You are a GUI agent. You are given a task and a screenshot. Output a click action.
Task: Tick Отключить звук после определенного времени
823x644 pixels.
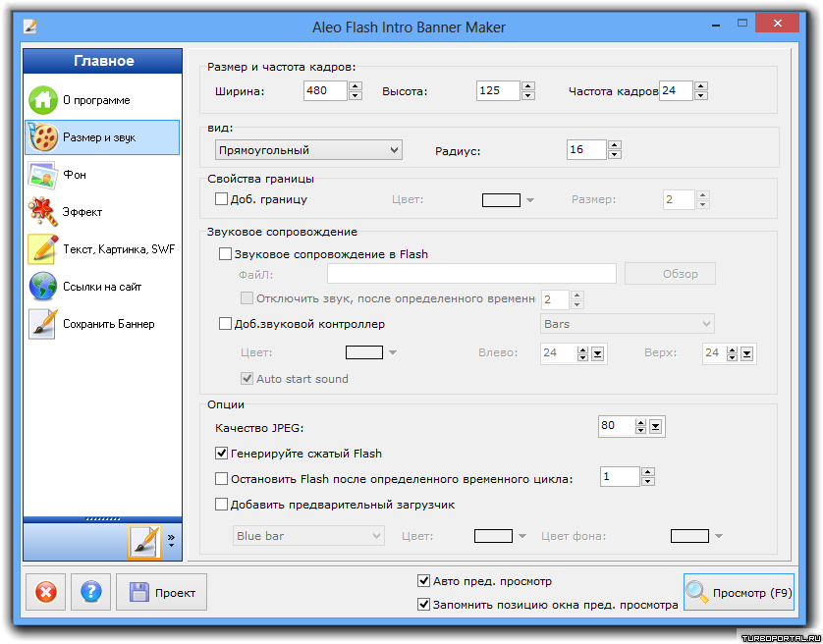pyautogui.click(x=247, y=298)
